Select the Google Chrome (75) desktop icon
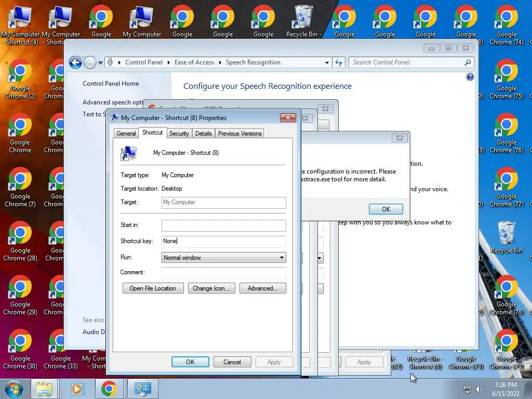The image size is (532, 399). pos(506,79)
